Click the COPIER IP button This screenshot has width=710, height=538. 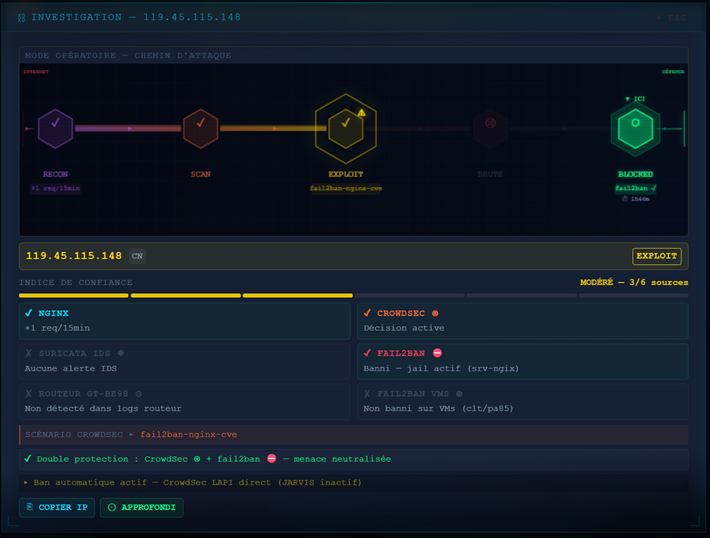[57, 507]
